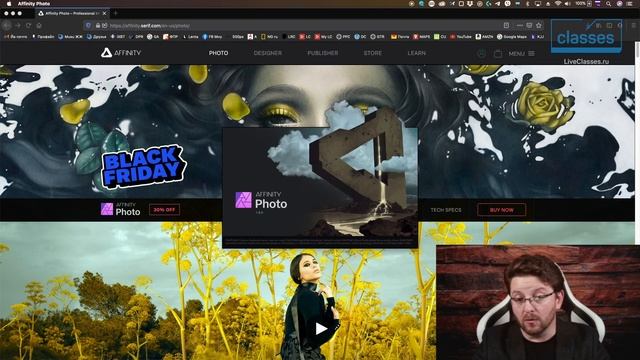
Task: Click the browser Home icon
Action: point(39,25)
